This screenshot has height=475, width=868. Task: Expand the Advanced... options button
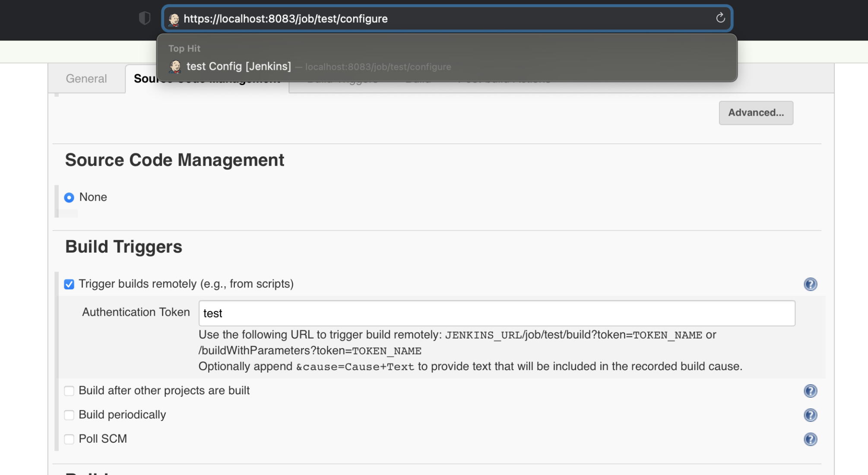click(x=756, y=113)
